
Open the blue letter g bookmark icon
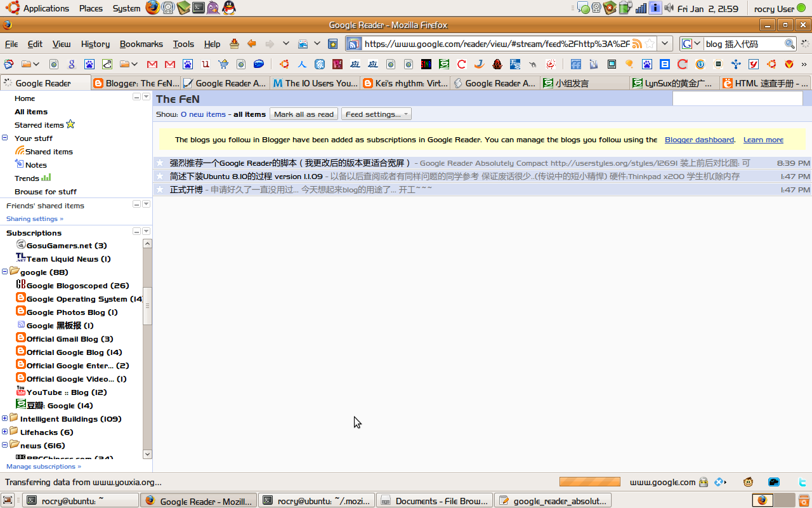(x=72, y=64)
